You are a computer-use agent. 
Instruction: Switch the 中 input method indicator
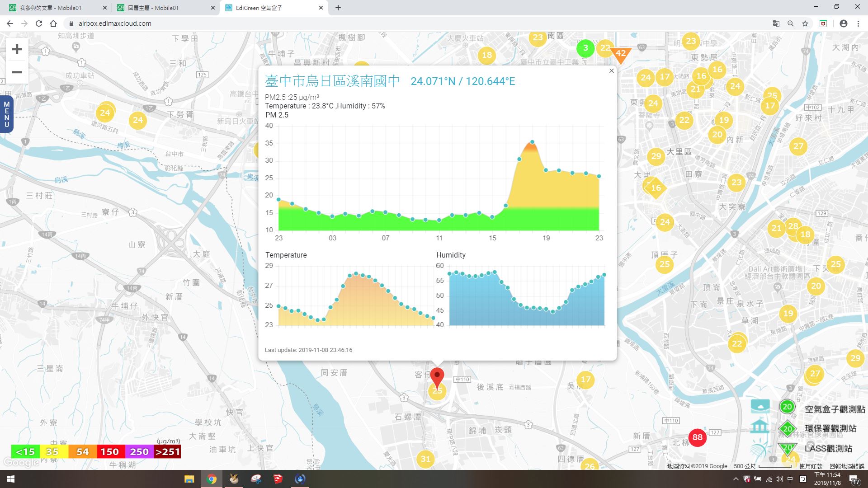tap(790, 479)
